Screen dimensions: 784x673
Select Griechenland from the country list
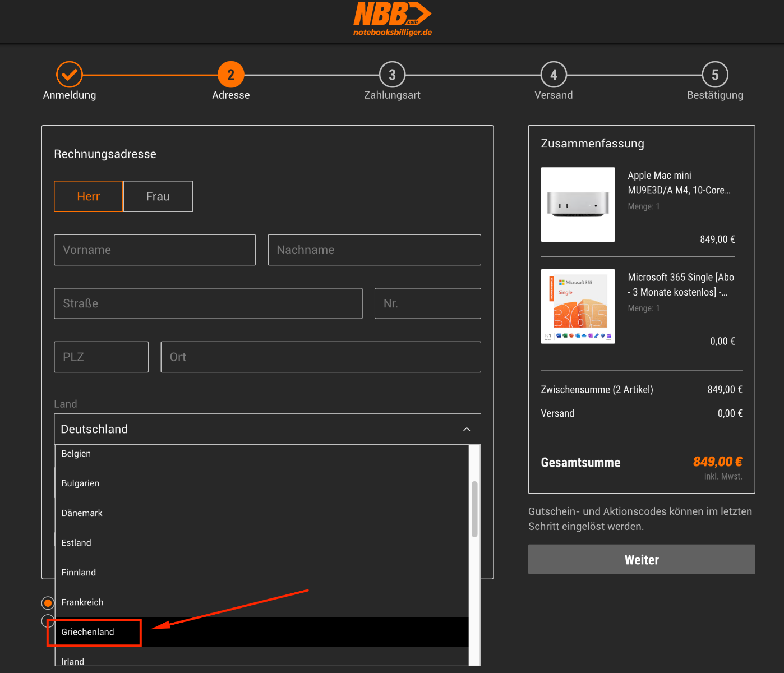click(262, 632)
